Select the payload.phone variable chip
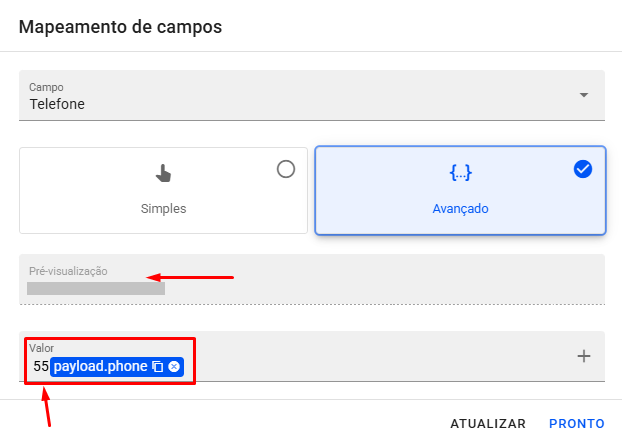This screenshot has width=622, height=444. click(100, 367)
